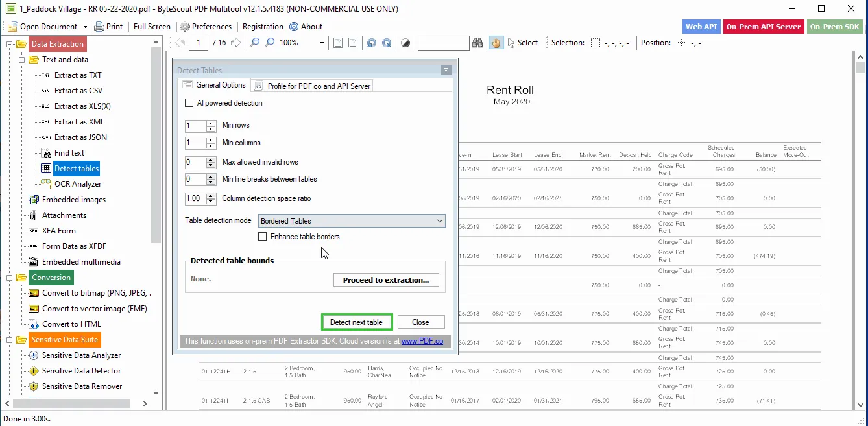
Task: Enable AI powered detection
Action: (x=189, y=102)
